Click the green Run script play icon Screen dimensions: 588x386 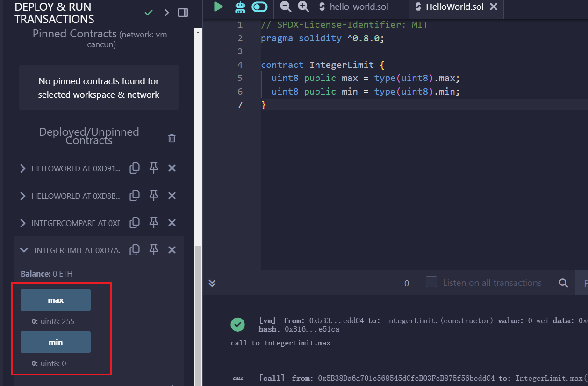click(218, 7)
